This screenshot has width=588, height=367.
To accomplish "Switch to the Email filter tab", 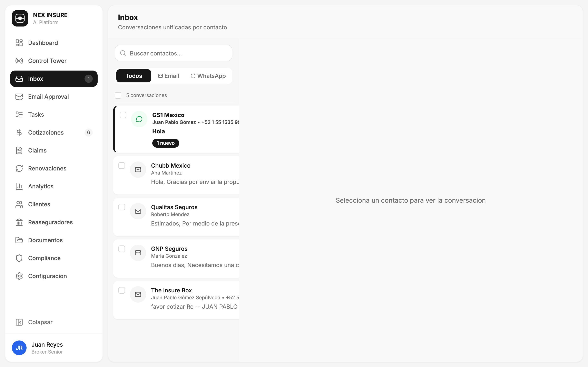I will click(169, 76).
